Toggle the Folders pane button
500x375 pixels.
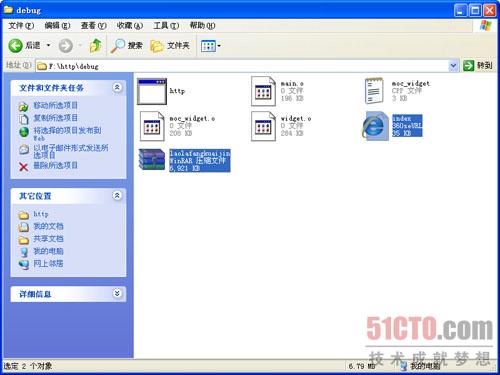point(170,46)
